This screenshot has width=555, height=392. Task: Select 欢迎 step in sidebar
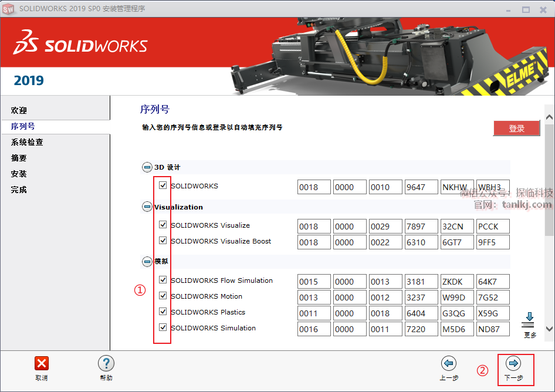19,110
